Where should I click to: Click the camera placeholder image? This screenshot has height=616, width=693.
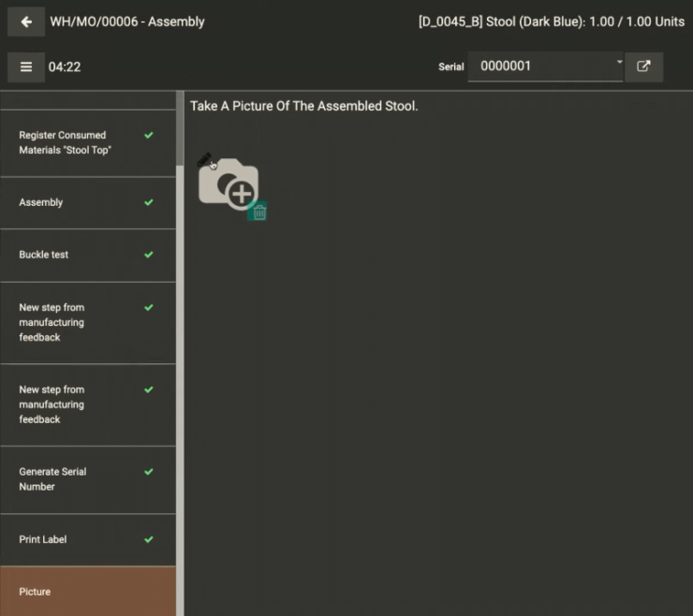point(229,183)
